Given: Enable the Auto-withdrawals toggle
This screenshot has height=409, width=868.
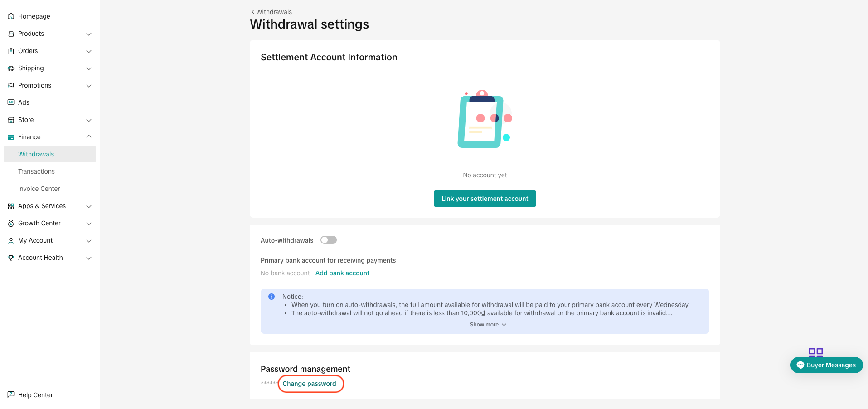Looking at the screenshot, I should tap(328, 240).
